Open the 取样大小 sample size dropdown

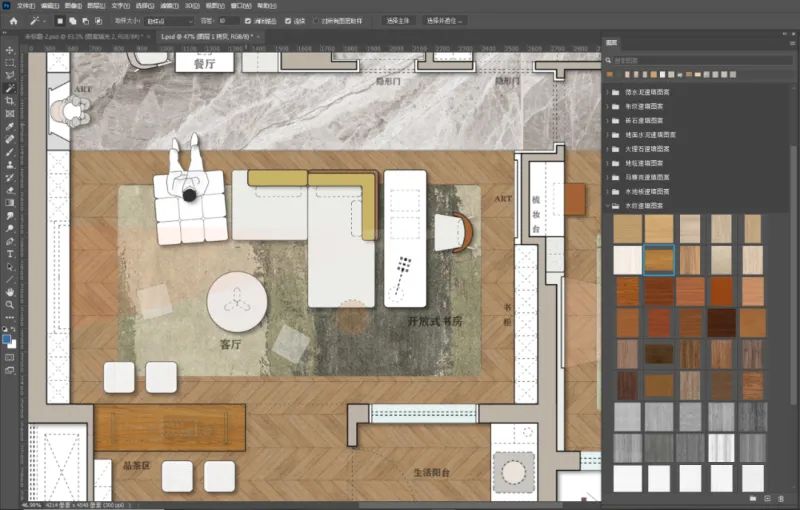[168, 20]
